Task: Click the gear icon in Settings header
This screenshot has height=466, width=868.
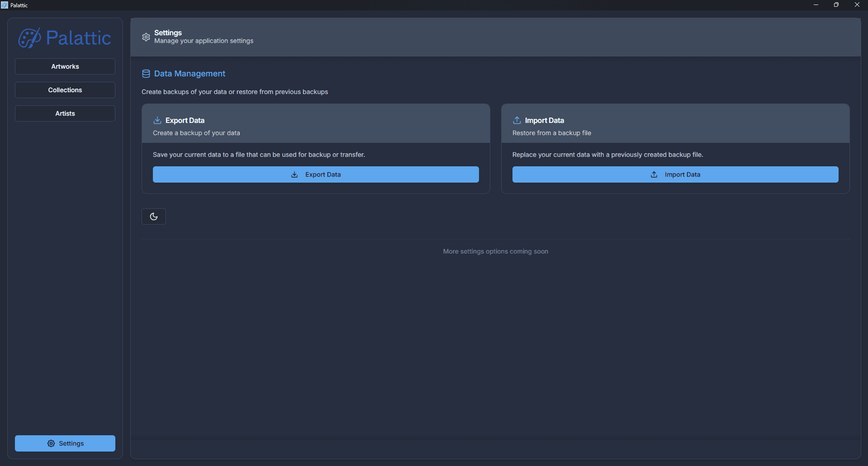Action: point(146,37)
